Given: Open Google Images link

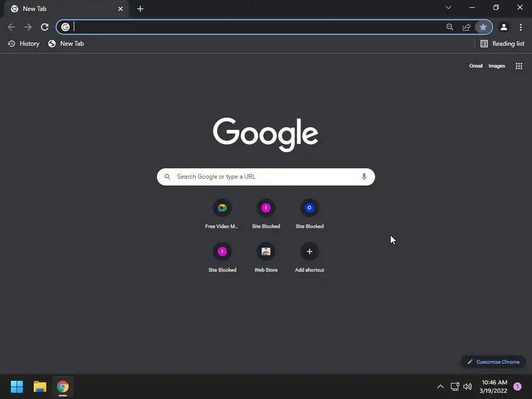Looking at the screenshot, I should pyautogui.click(x=497, y=66).
